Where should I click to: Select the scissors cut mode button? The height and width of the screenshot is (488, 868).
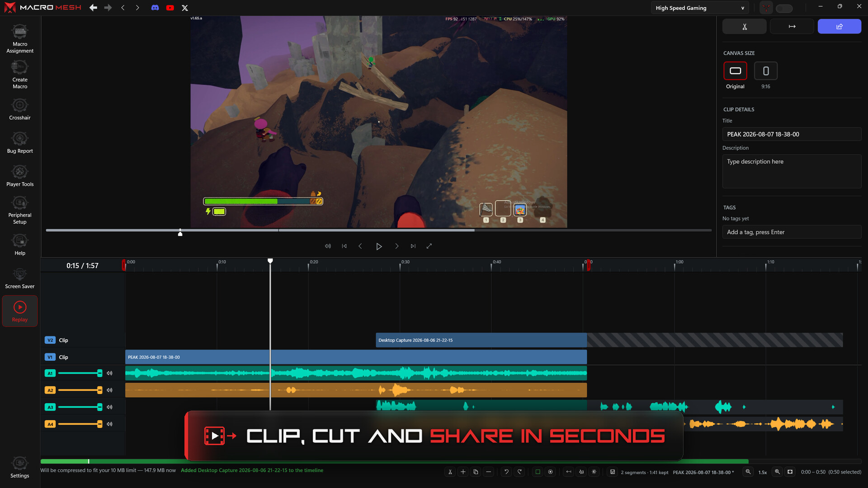tap(745, 26)
